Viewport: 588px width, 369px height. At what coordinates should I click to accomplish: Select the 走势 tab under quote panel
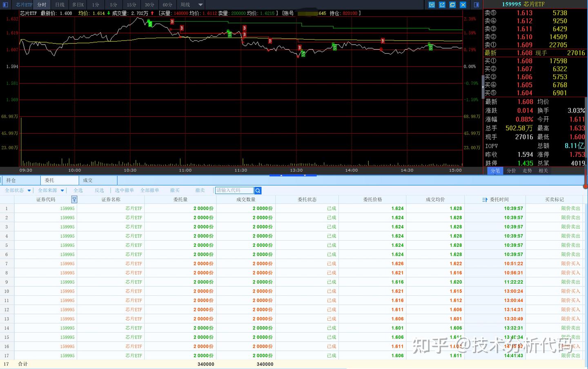(x=527, y=171)
